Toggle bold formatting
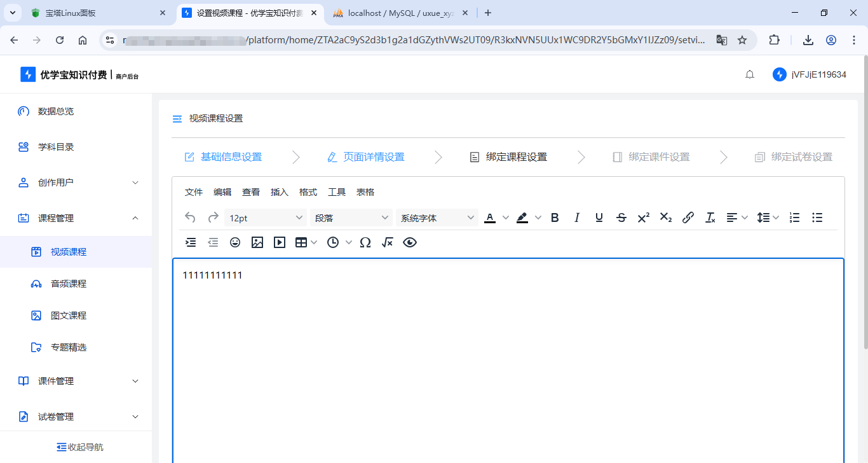The height and width of the screenshot is (463, 868). tap(554, 217)
